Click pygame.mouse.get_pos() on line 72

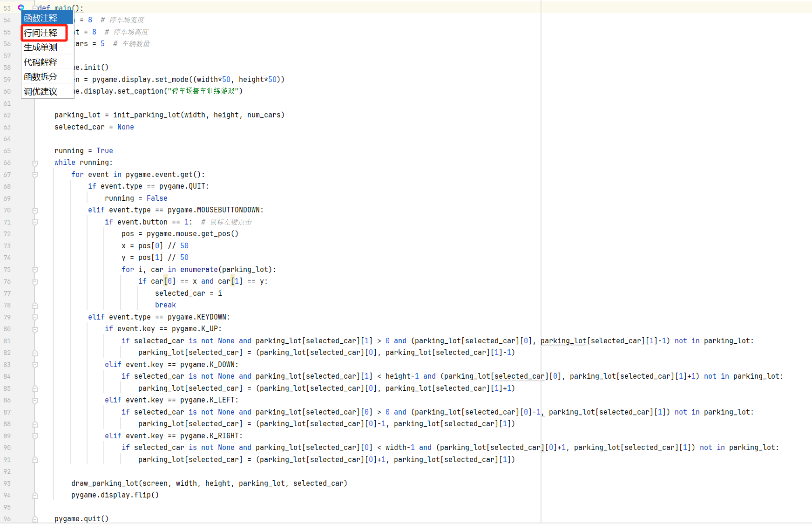(192, 234)
